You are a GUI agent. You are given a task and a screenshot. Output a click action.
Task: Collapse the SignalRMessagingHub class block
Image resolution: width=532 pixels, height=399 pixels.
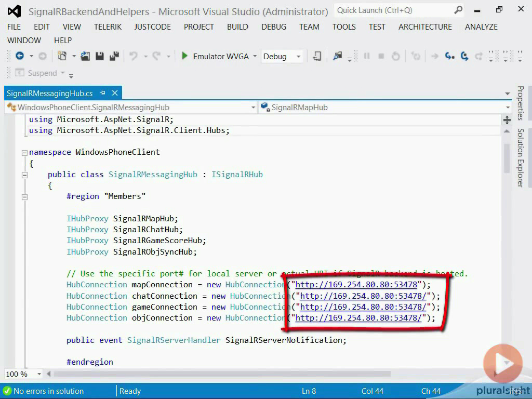(24, 175)
